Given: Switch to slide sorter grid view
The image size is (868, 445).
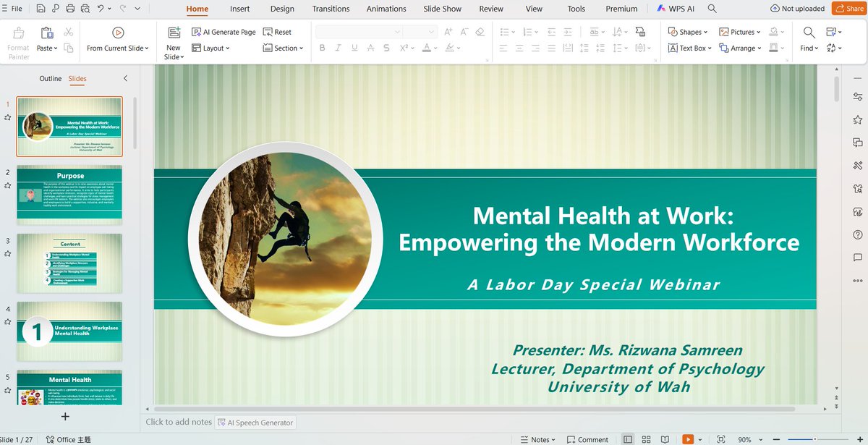Looking at the screenshot, I should pos(645,439).
